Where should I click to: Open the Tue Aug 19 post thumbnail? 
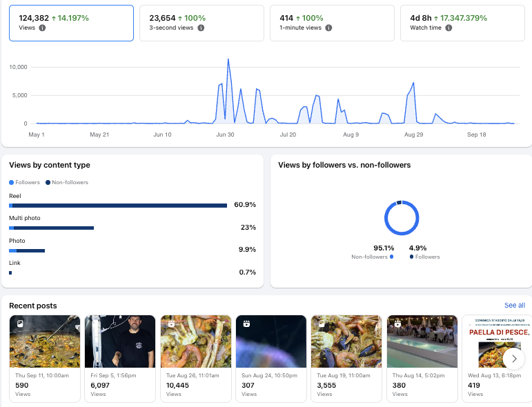346,341
